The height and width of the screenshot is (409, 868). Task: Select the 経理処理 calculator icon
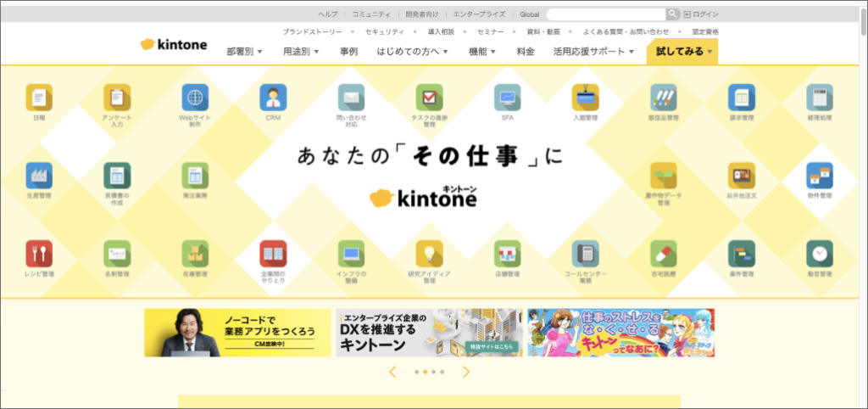coord(820,98)
